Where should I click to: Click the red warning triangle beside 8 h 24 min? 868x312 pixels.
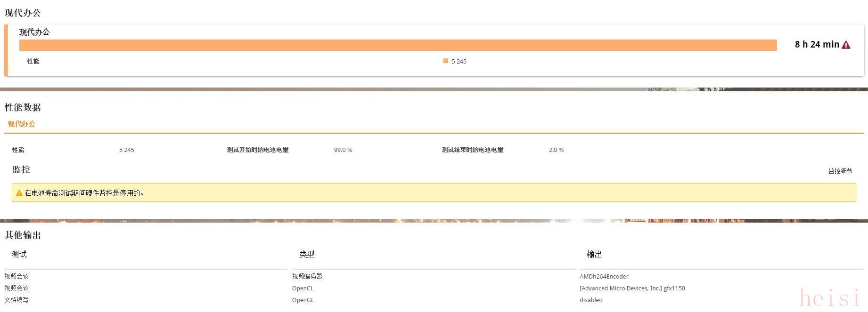(x=846, y=45)
